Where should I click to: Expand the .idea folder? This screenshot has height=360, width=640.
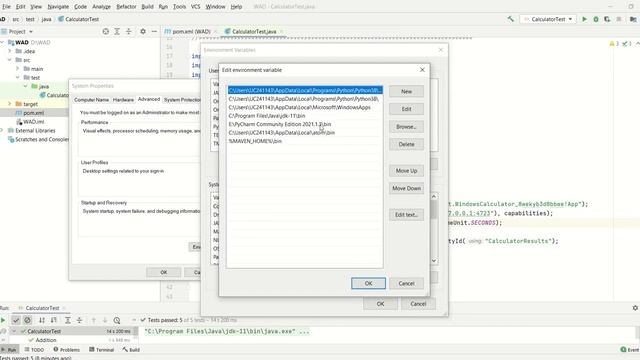click(10, 51)
